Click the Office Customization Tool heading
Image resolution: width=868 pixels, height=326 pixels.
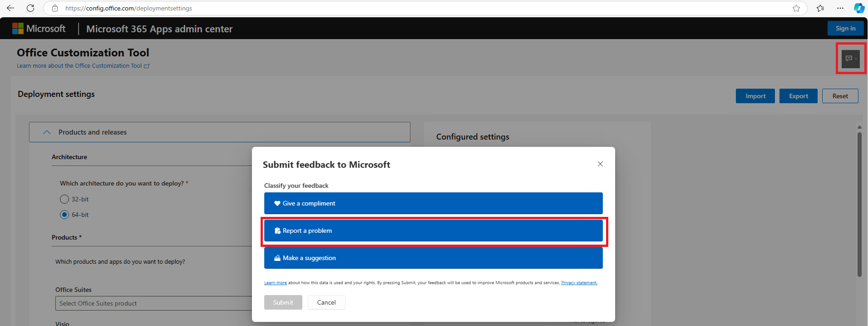click(83, 53)
